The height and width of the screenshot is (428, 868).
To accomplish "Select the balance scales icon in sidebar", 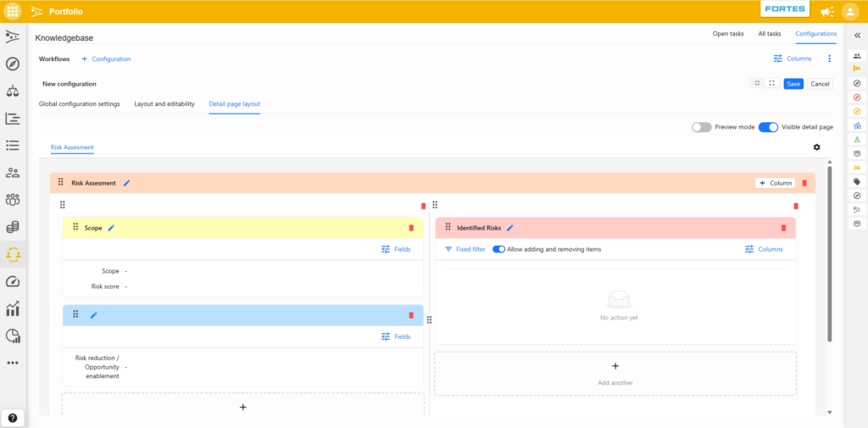I will (x=13, y=92).
